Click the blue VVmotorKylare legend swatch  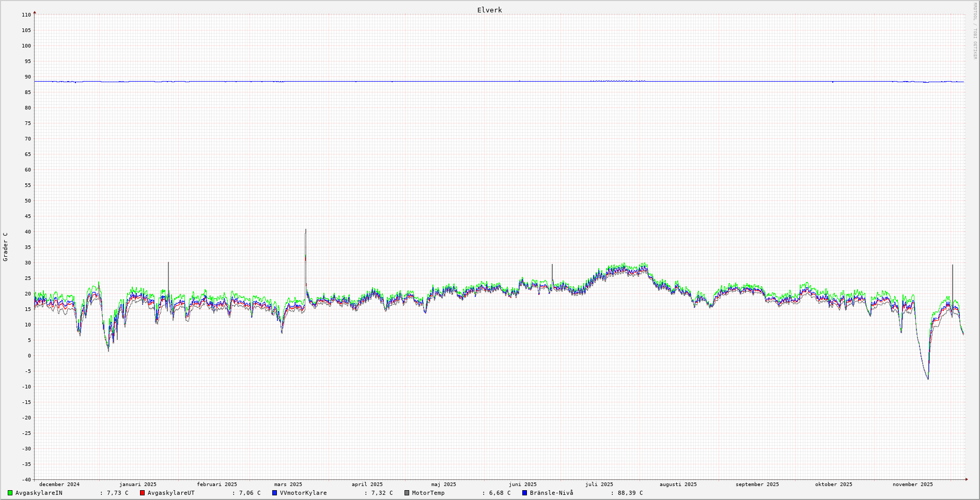[274, 493]
